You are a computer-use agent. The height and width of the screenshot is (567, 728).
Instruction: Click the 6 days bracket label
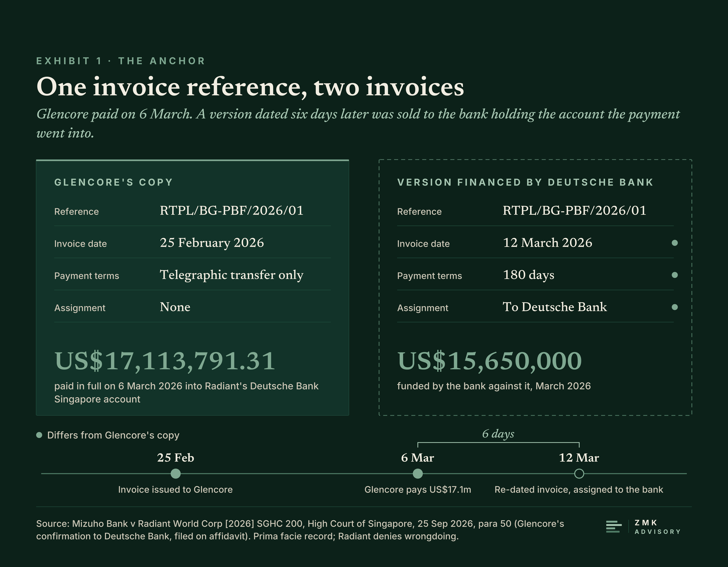pyautogui.click(x=498, y=434)
